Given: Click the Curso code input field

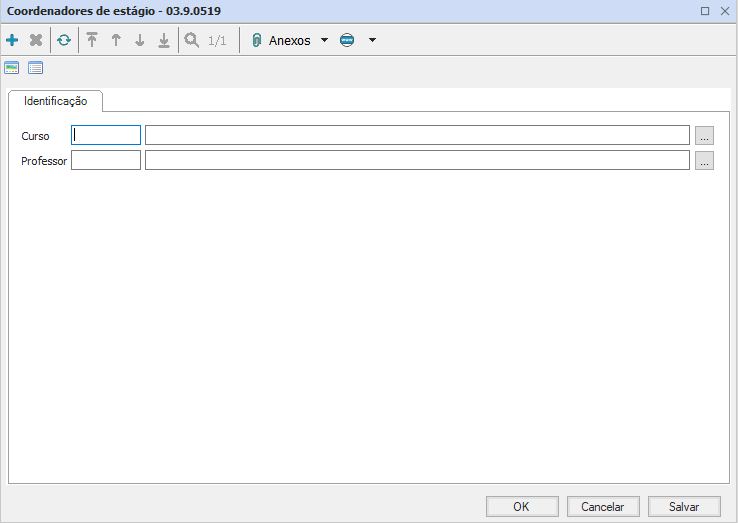Looking at the screenshot, I should [x=106, y=135].
